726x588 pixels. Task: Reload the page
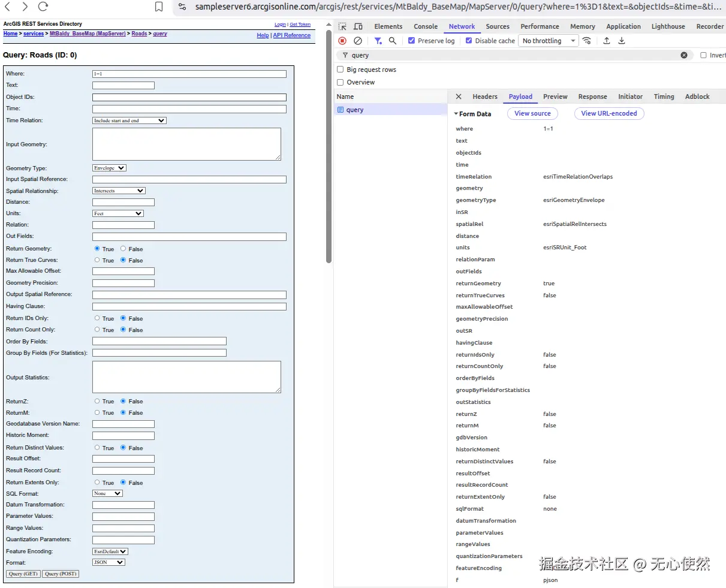coord(43,7)
